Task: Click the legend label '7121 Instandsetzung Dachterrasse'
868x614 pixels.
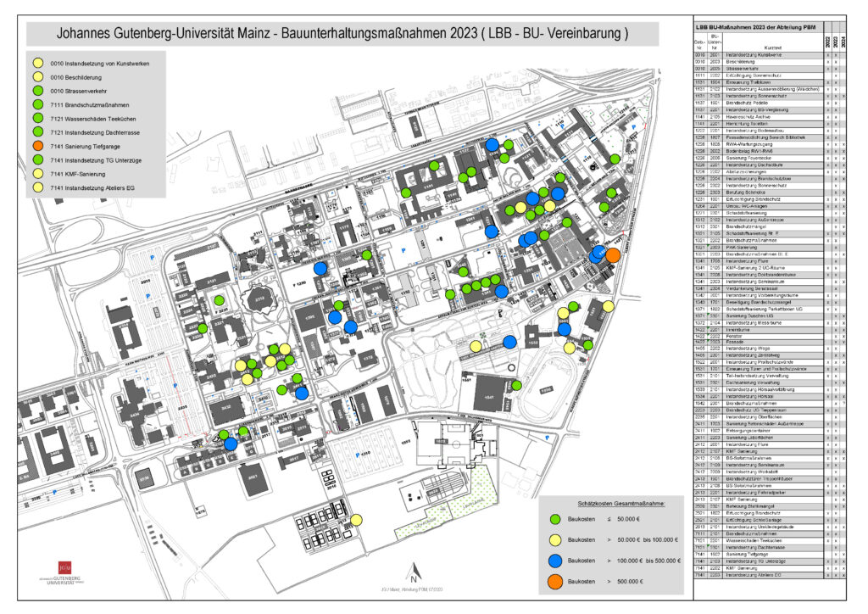Action: tap(95, 132)
